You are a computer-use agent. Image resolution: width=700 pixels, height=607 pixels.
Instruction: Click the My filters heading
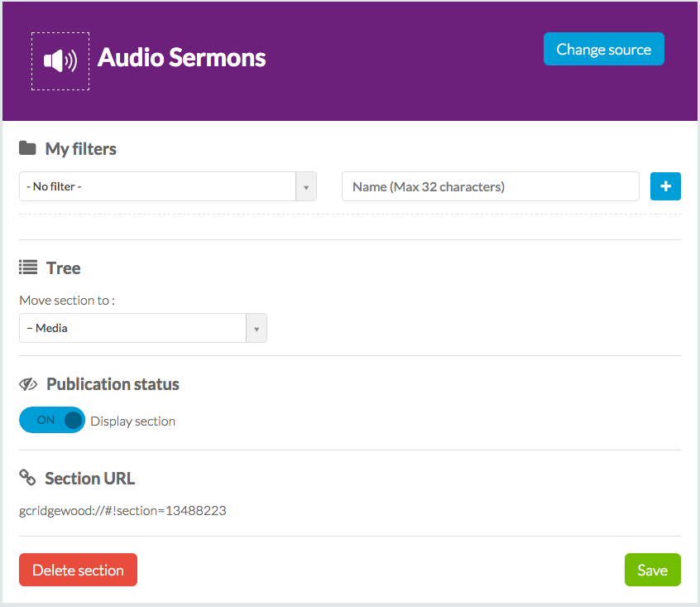[x=80, y=149]
